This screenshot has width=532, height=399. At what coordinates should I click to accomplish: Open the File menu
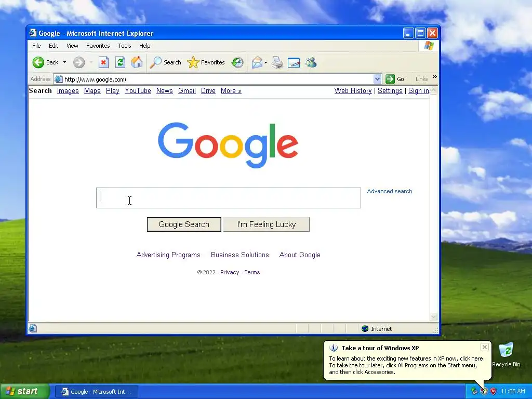[36, 46]
